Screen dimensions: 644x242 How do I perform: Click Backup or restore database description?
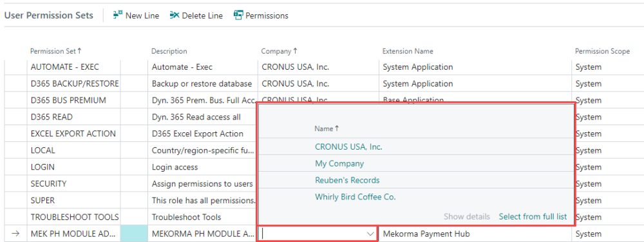click(202, 83)
